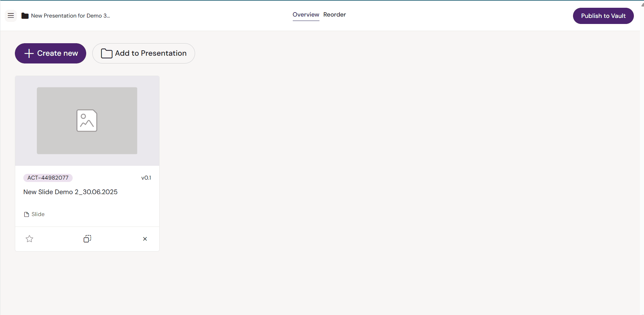Click the Create new button label
The image size is (644, 315).
coord(57,53)
